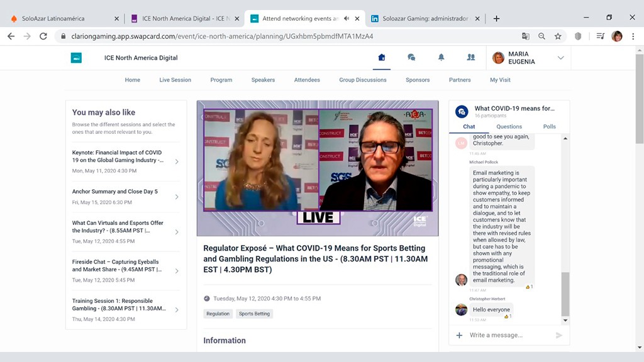
Task: Switch to the SoloAzar Latinoamérica browser tab
Action: click(x=63, y=18)
